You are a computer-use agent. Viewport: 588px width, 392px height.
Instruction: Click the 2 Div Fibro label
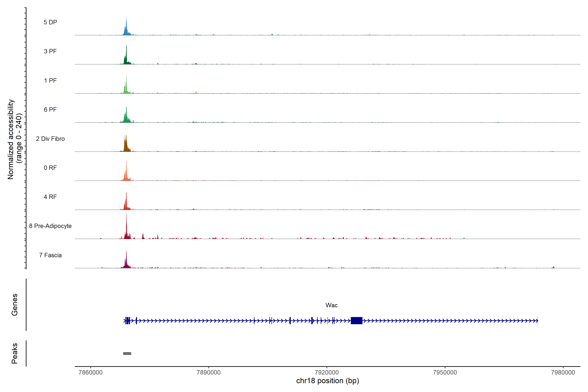click(x=50, y=139)
